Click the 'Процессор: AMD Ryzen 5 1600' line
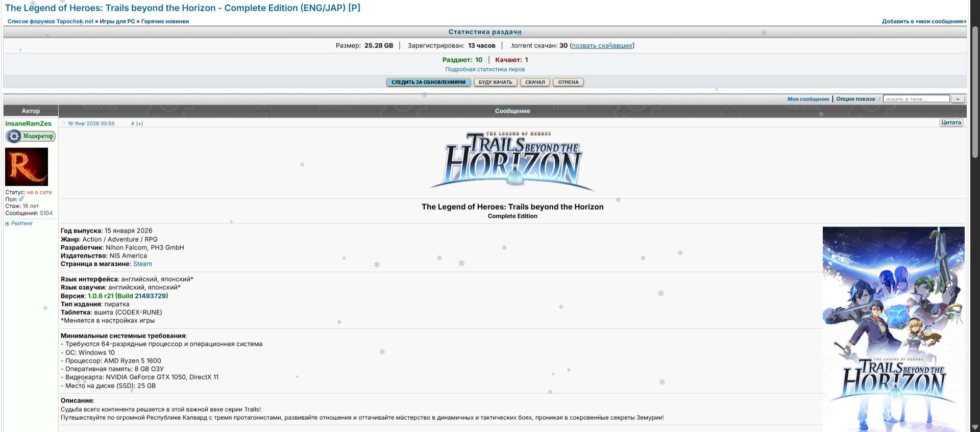The height and width of the screenshot is (432, 980). tap(111, 361)
